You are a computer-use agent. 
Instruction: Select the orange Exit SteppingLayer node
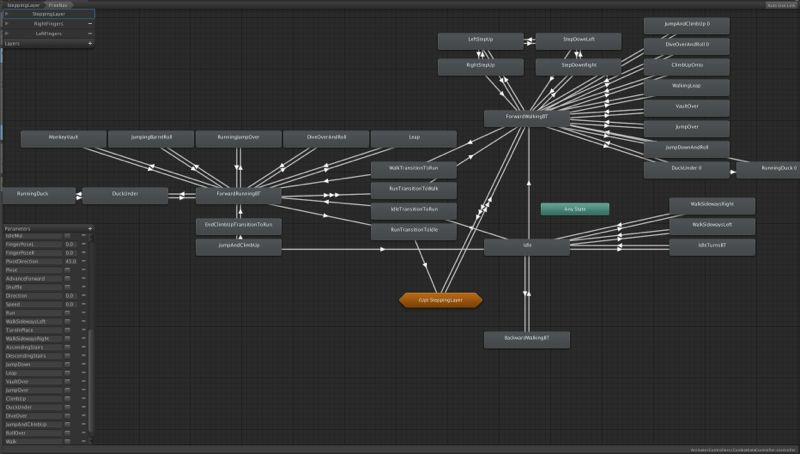440,299
